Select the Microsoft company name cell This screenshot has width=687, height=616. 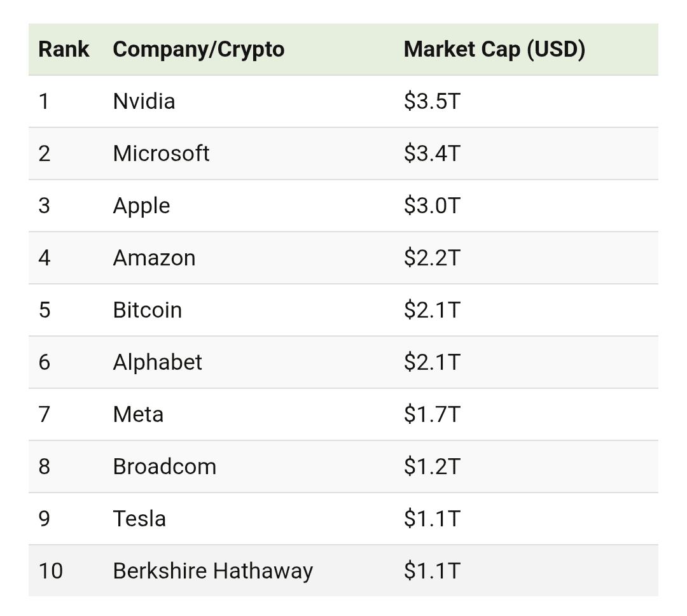pos(161,154)
